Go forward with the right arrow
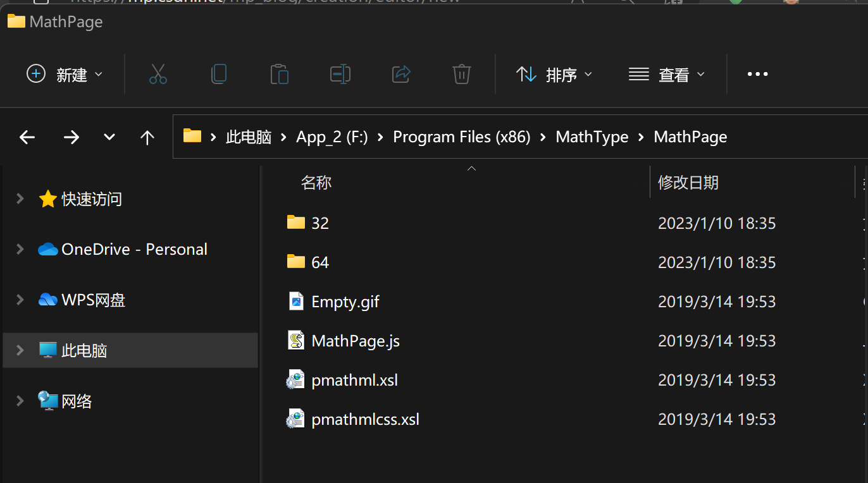 (71, 137)
